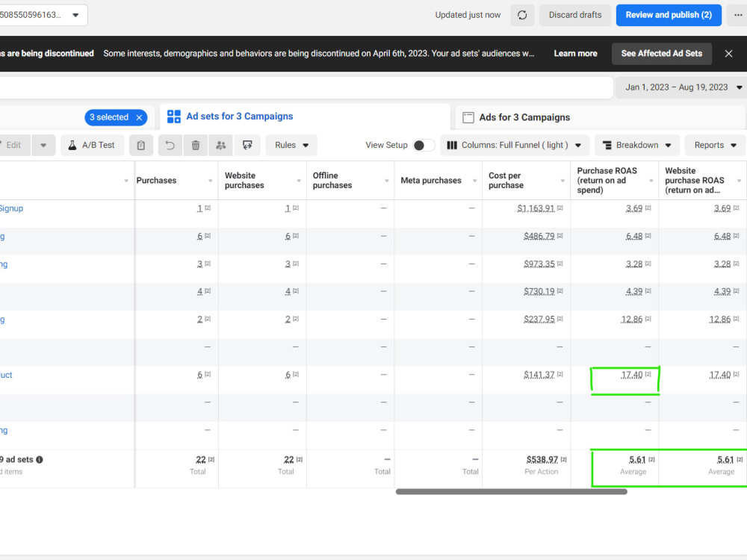The image size is (747, 560).
Task: Switch to Ad sets for 3 Campaigns tab
Action: [305, 116]
